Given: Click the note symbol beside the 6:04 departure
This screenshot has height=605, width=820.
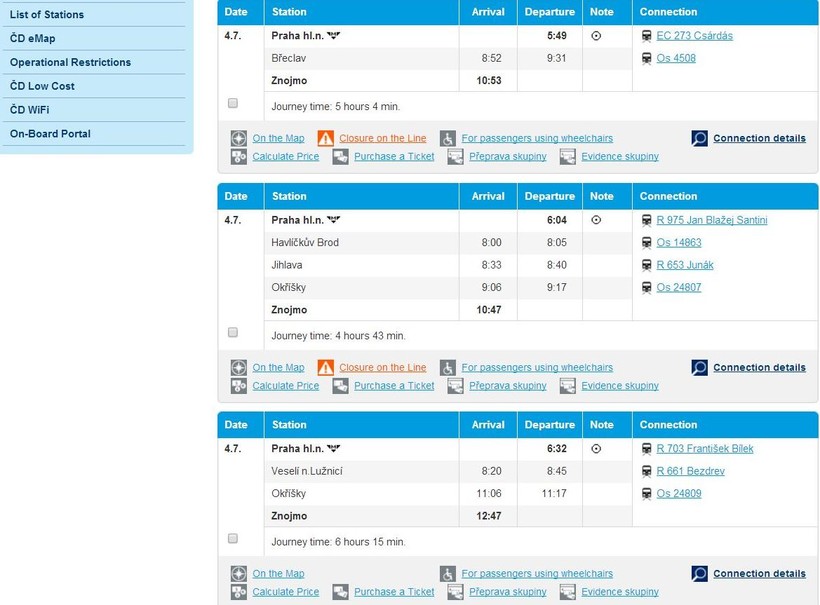Looking at the screenshot, I should tap(597, 220).
